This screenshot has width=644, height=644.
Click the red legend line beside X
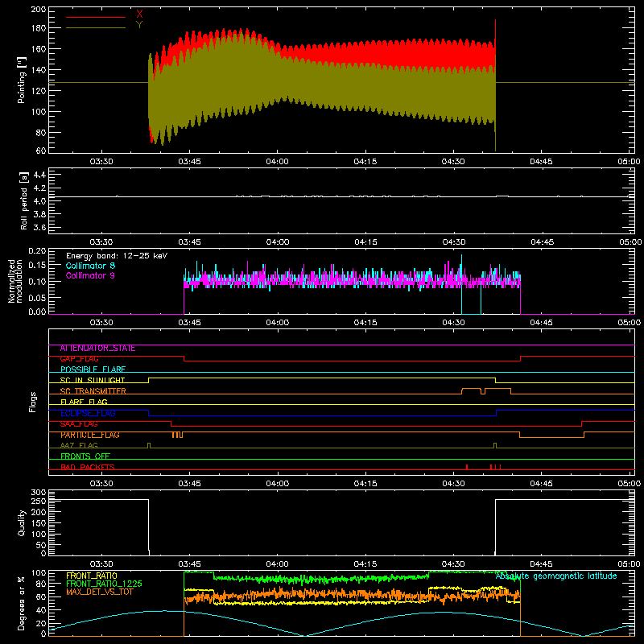96,17
